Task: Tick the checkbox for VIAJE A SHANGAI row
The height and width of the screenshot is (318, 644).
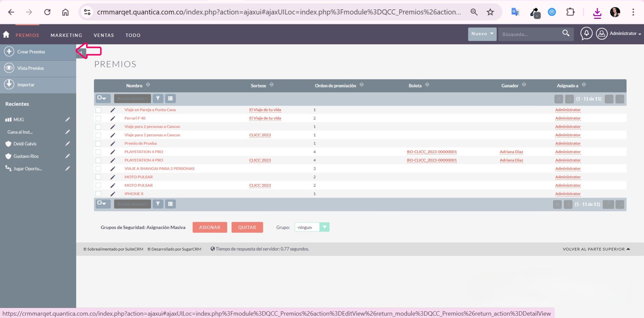Action: point(98,169)
